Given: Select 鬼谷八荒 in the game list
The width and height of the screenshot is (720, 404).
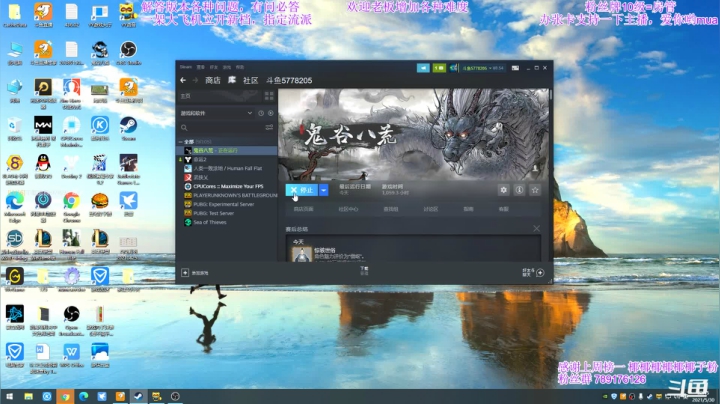Looking at the screenshot, I should [x=227, y=151].
